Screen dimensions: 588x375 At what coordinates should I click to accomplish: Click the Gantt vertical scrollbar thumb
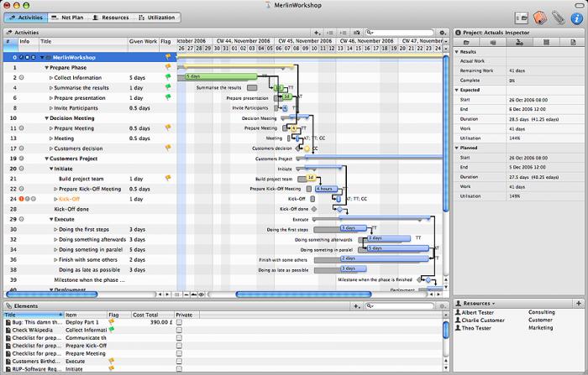pyautogui.click(x=446, y=134)
